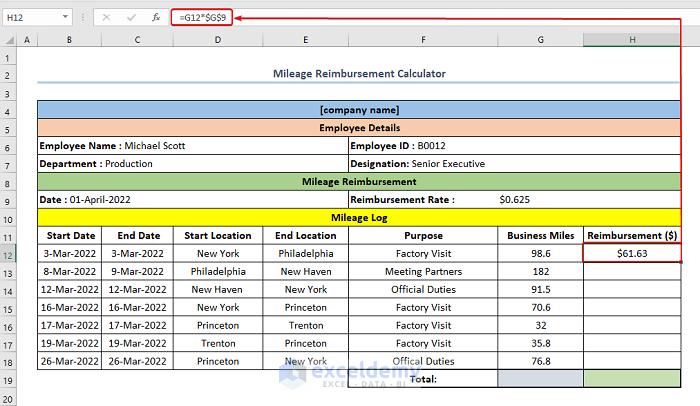Click the 'Start Date' column heading cell

[70, 235]
